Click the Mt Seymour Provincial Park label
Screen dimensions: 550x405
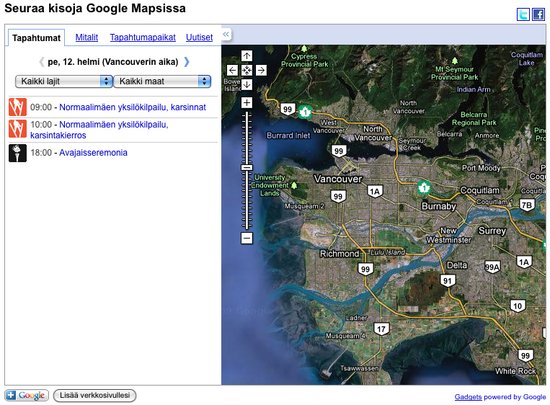pyautogui.click(x=455, y=73)
